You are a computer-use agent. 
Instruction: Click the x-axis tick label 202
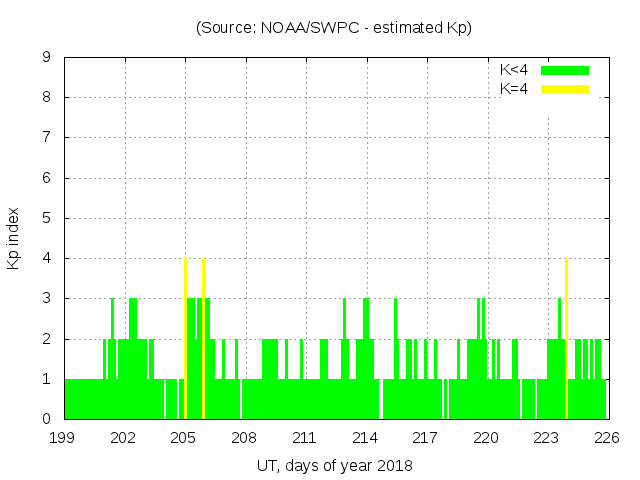click(x=123, y=438)
